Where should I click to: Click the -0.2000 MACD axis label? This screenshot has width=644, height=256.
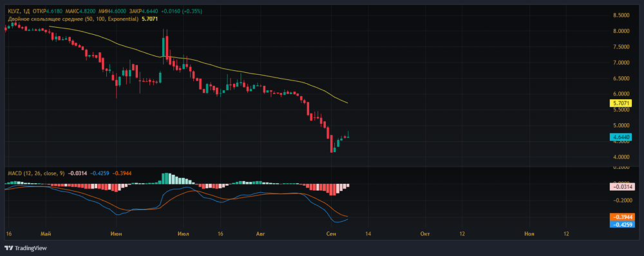(x=623, y=201)
